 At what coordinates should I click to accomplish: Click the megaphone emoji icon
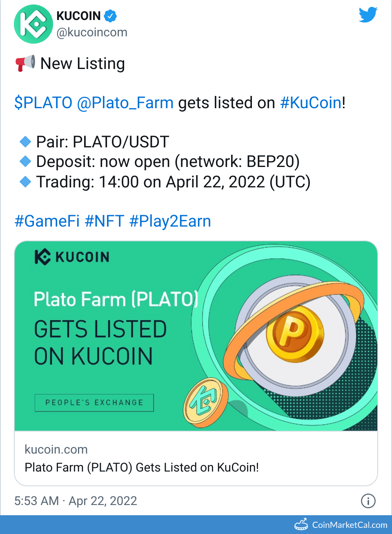tap(25, 63)
